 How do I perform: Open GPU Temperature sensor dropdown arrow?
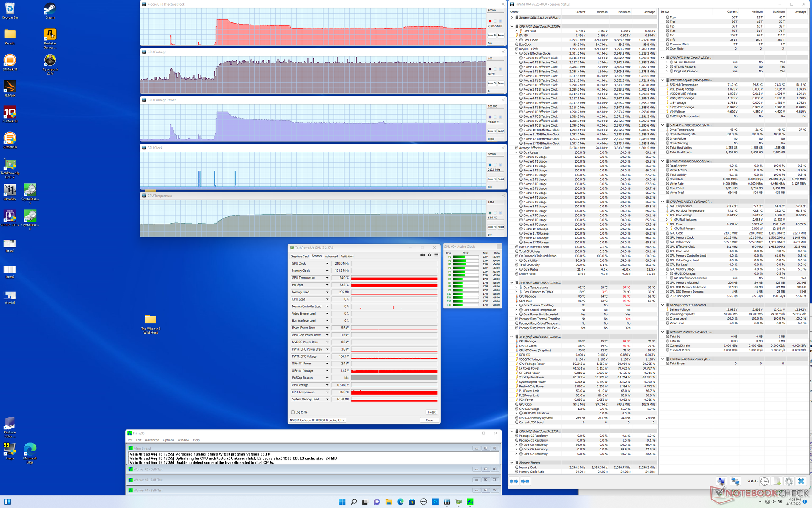(x=327, y=278)
